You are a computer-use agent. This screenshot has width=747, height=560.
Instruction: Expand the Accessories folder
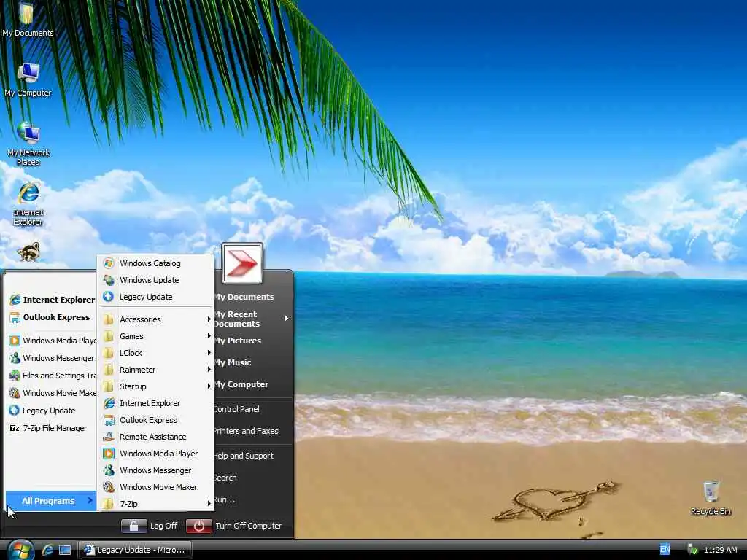pyautogui.click(x=156, y=319)
